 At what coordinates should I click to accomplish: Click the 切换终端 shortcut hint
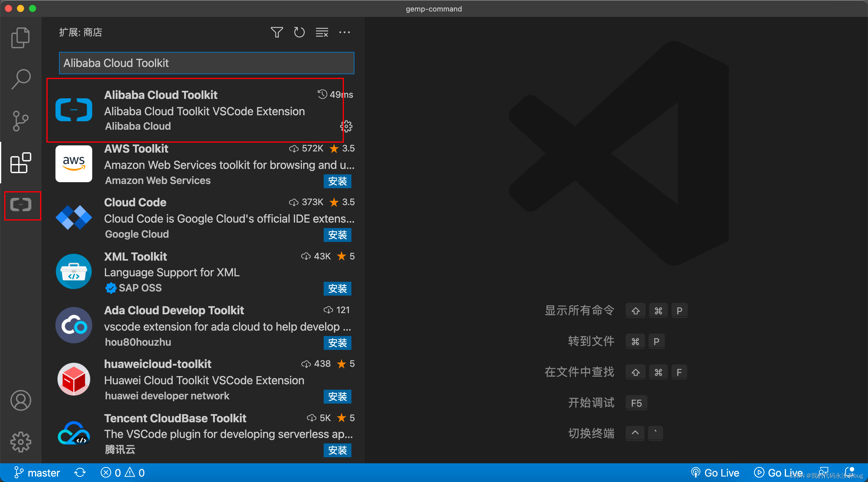pos(615,433)
